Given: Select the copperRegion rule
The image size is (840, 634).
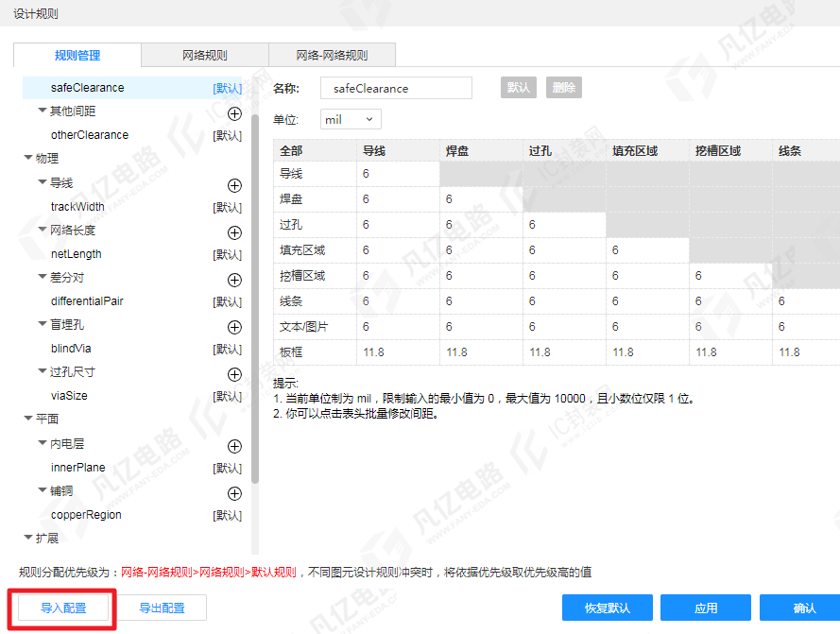Looking at the screenshot, I should [x=86, y=515].
